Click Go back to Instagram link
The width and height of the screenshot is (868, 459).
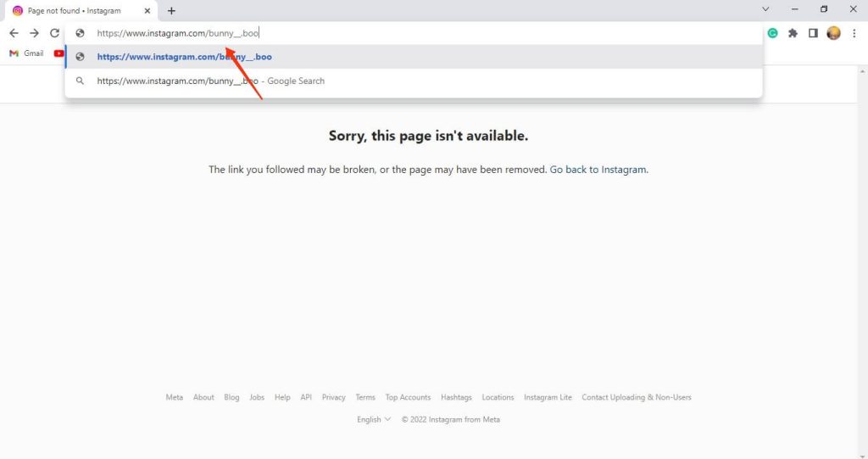[x=598, y=170]
